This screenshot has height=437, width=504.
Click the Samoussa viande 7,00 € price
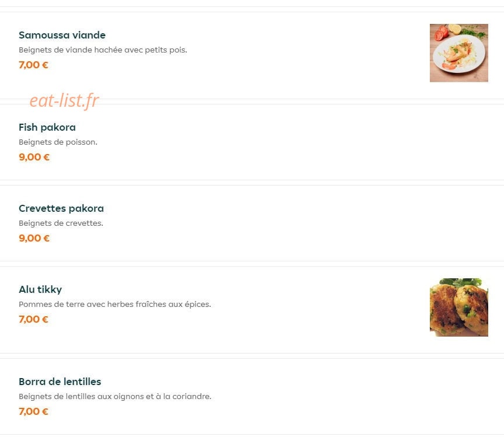pos(33,65)
